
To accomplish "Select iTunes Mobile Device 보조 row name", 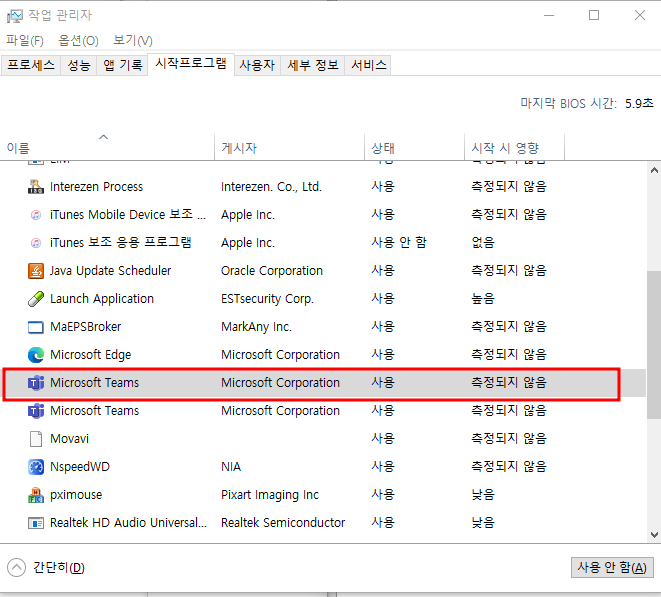I will click(128, 215).
